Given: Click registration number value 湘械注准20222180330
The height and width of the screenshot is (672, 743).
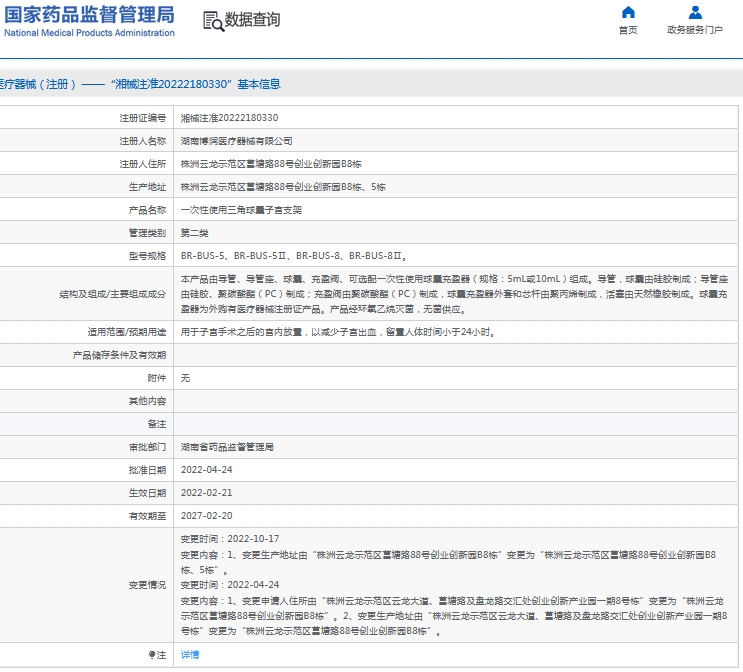Looking at the screenshot, I should coord(229,118).
